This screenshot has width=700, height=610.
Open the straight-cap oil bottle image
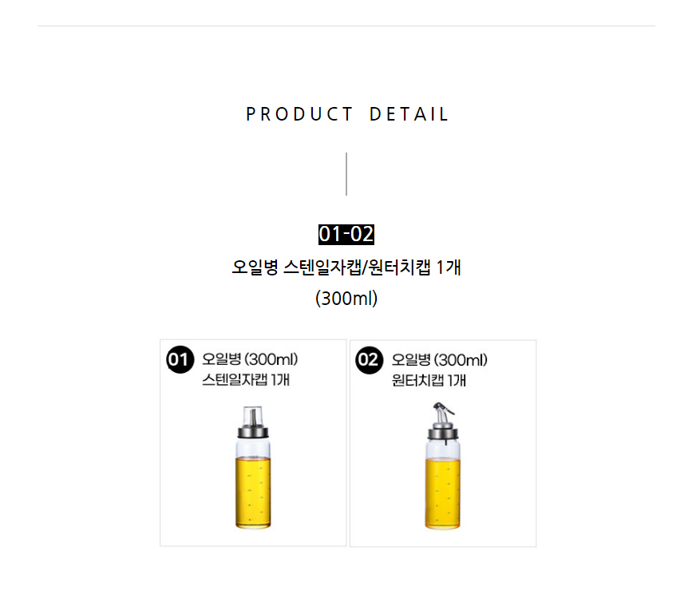coord(253,467)
